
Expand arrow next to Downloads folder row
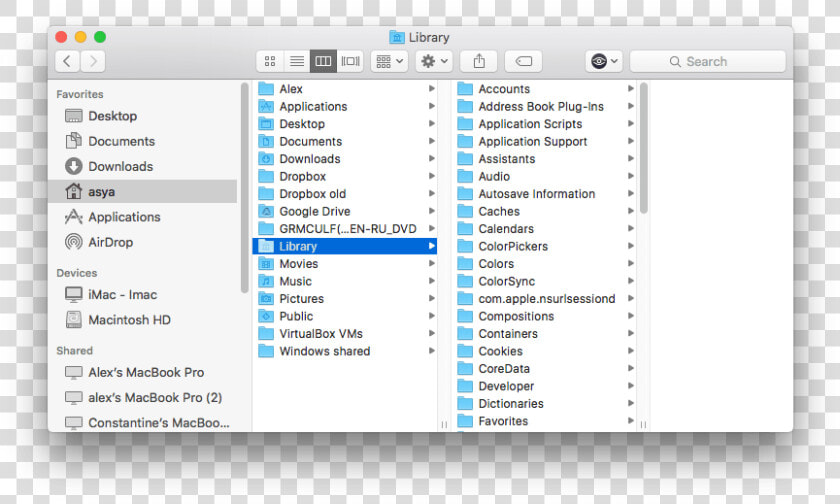[431, 159]
